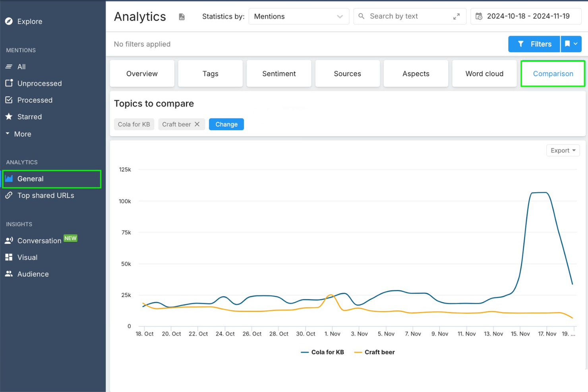Image resolution: width=588 pixels, height=392 pixels.
Task: Open the Explore compass icon
Action: pos(9,21)
